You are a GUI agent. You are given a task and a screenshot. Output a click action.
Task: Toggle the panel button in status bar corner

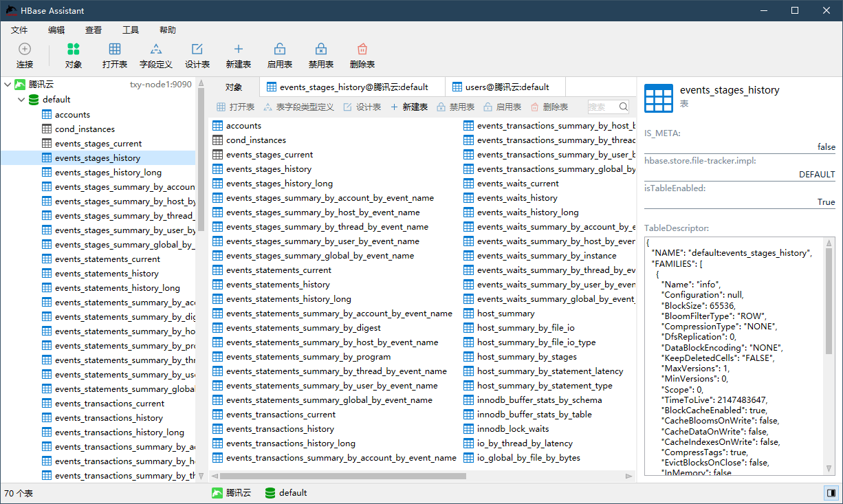coord(831,493)
